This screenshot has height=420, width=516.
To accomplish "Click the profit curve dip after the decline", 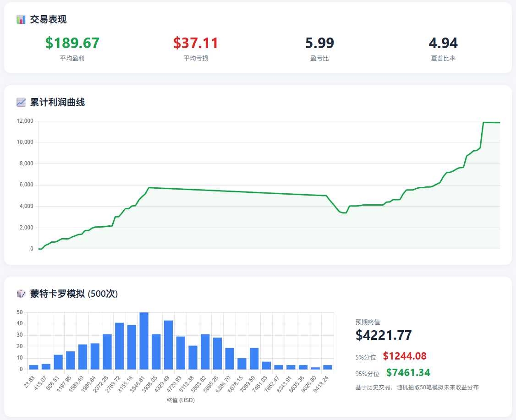I will (x=344, y=213).
